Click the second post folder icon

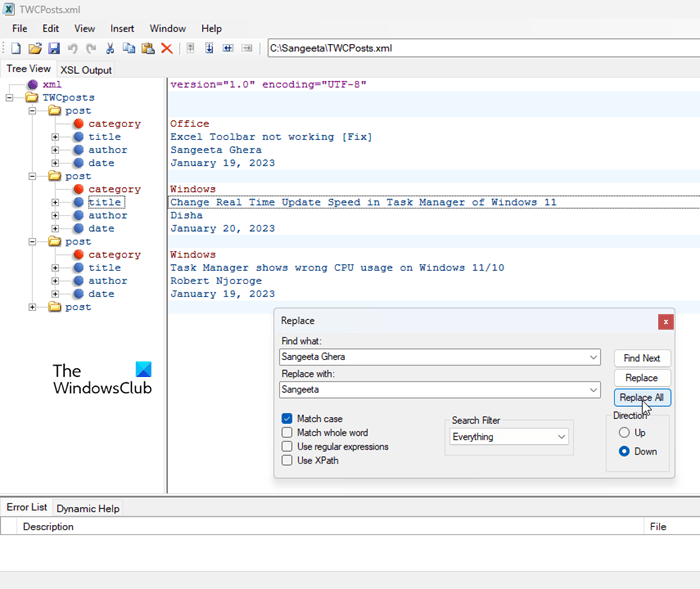pyautogui.click(x=54, y=176)
